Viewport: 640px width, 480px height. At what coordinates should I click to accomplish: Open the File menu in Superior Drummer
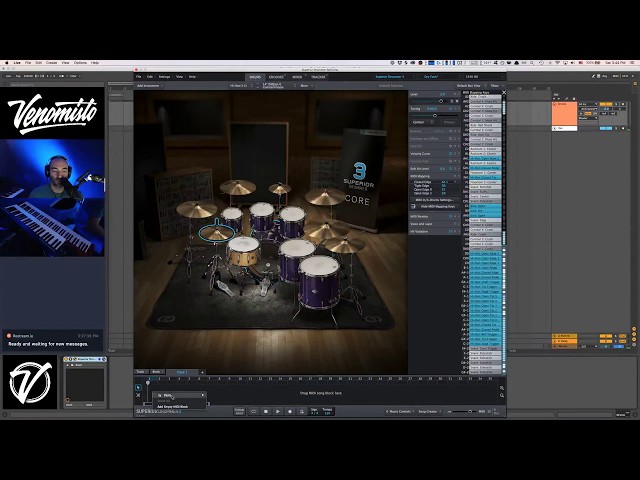138,77
